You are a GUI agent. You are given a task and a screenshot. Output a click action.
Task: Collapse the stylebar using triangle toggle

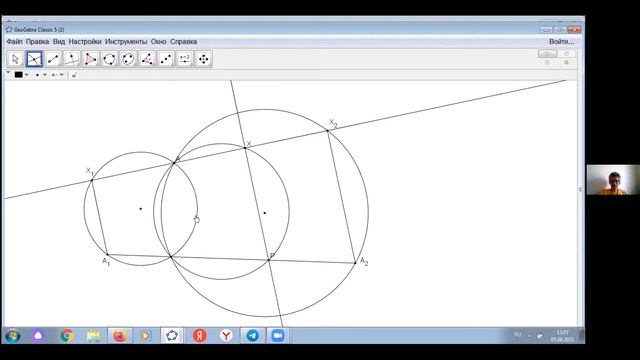8,72
